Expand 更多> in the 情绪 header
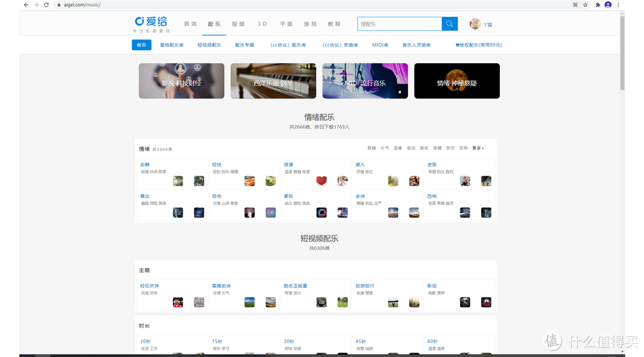 (478, 148)
